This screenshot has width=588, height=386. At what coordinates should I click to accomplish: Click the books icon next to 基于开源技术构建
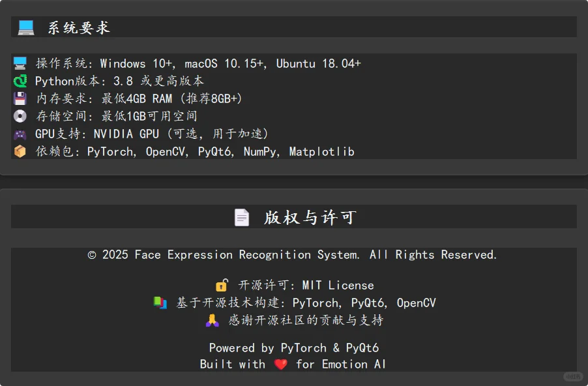tap(160, 302)
